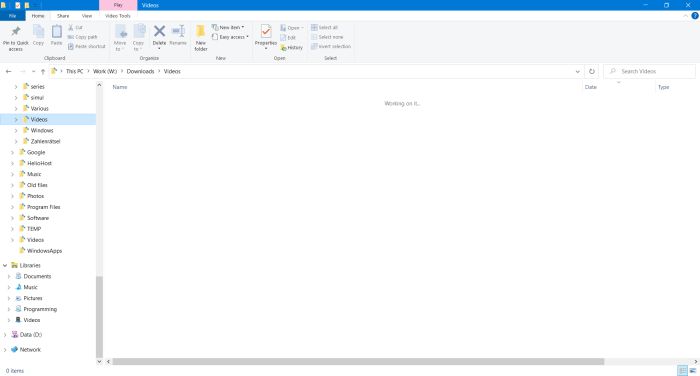Select the Various folder in tree
700x376 pixels.
tap(39, 109)
